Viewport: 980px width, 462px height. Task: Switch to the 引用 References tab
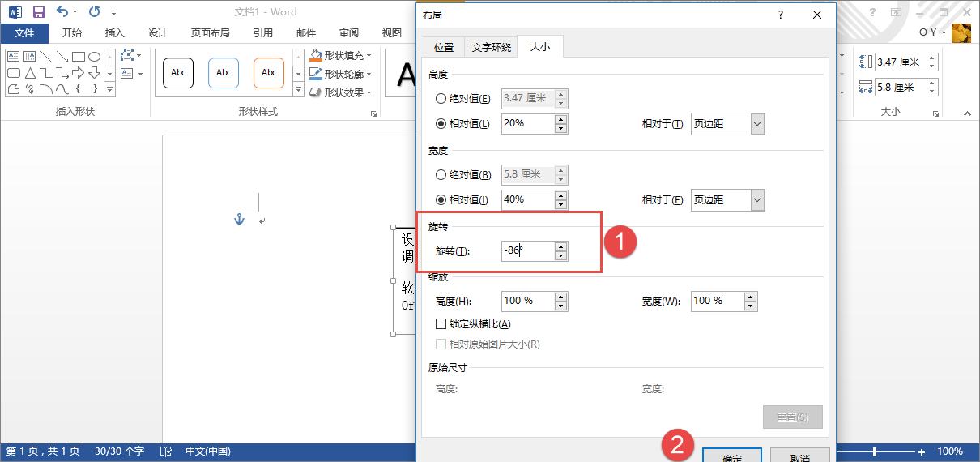[x=262, y=33]
